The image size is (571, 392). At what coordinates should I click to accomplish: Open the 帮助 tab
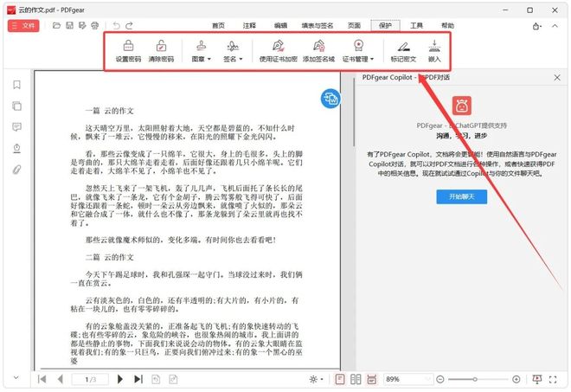pyautogui.click(x=447, y=25)
